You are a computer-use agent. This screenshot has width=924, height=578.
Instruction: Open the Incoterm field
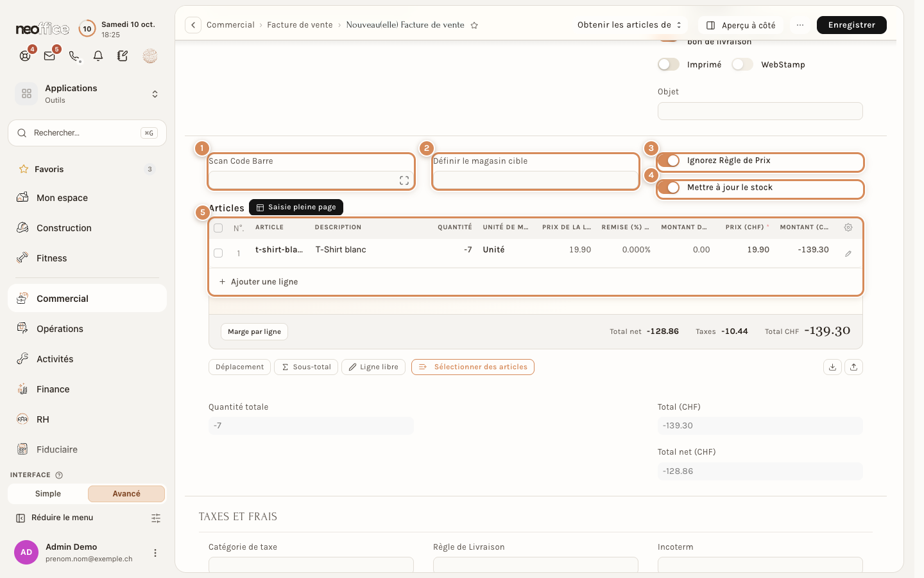(x=760, y=565)
